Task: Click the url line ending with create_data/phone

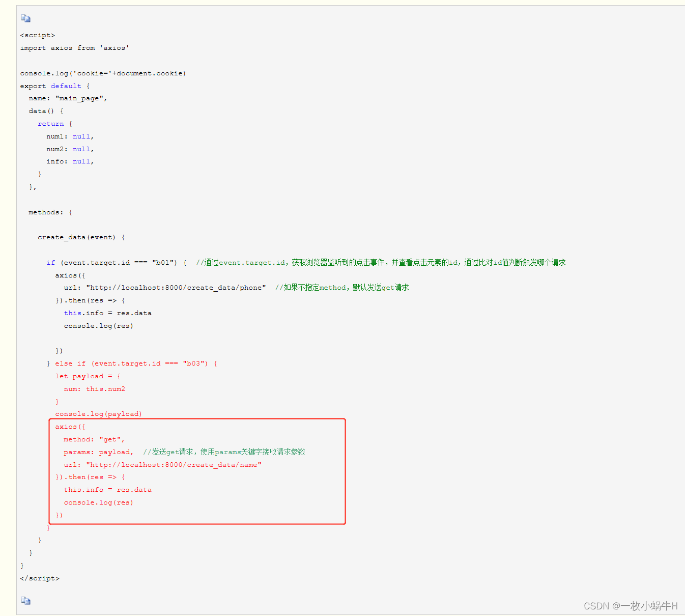Action: [165, 288]
